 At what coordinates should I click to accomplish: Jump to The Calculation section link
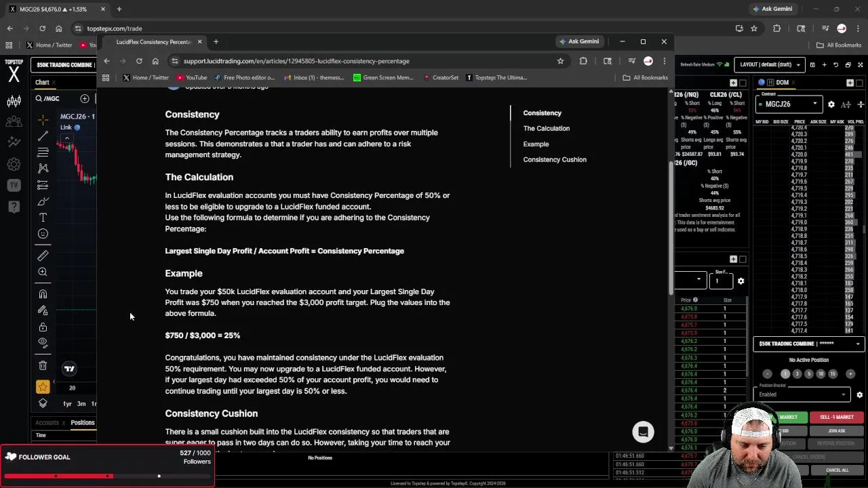pyautogui.click(x=547, y=128)
